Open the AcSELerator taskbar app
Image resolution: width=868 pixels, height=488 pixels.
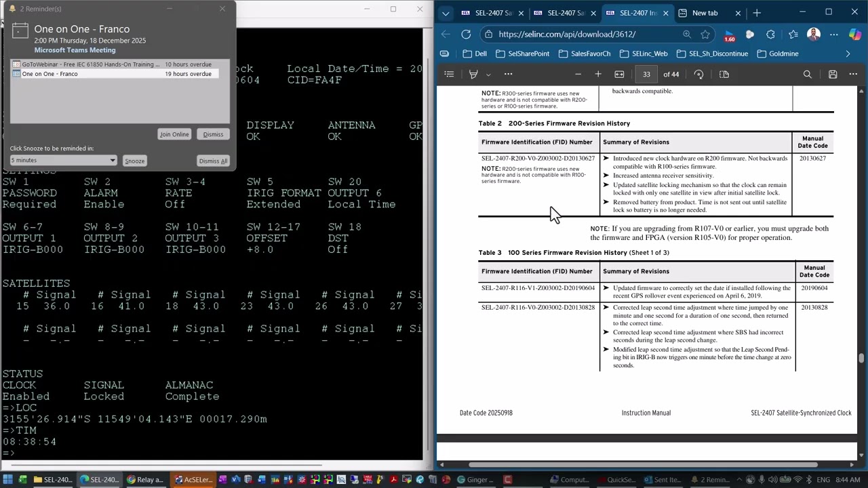tap(193, 480)
